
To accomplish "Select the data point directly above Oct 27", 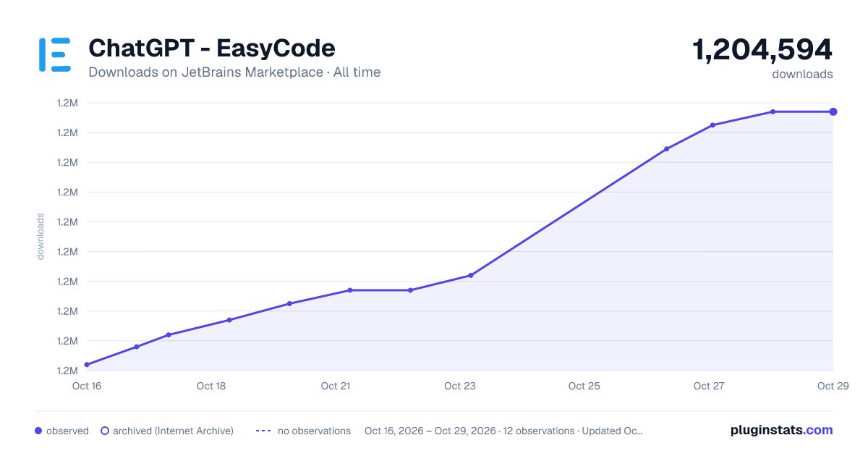I will [712, 125].
